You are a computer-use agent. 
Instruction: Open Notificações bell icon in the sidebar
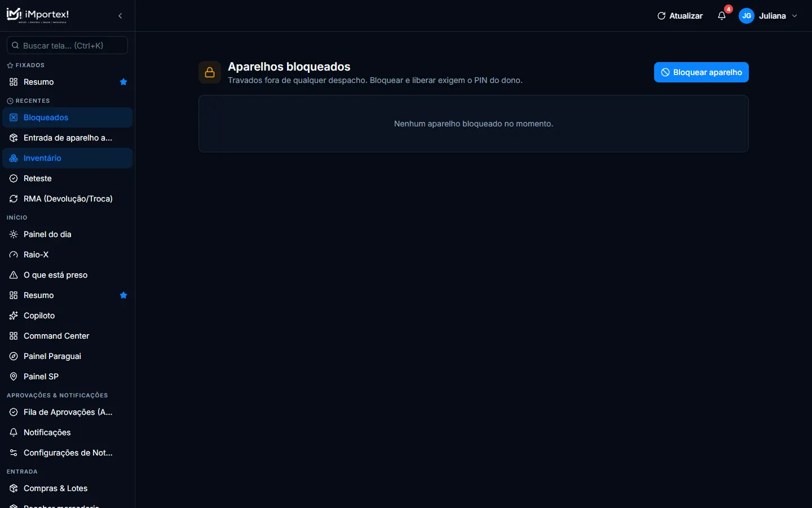click(x=14, y=432)
